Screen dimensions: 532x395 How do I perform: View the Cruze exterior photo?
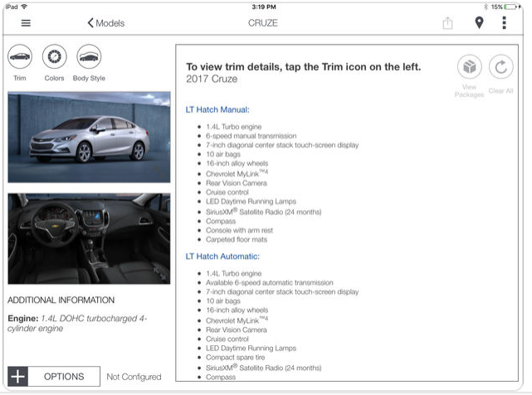[90, 137]
